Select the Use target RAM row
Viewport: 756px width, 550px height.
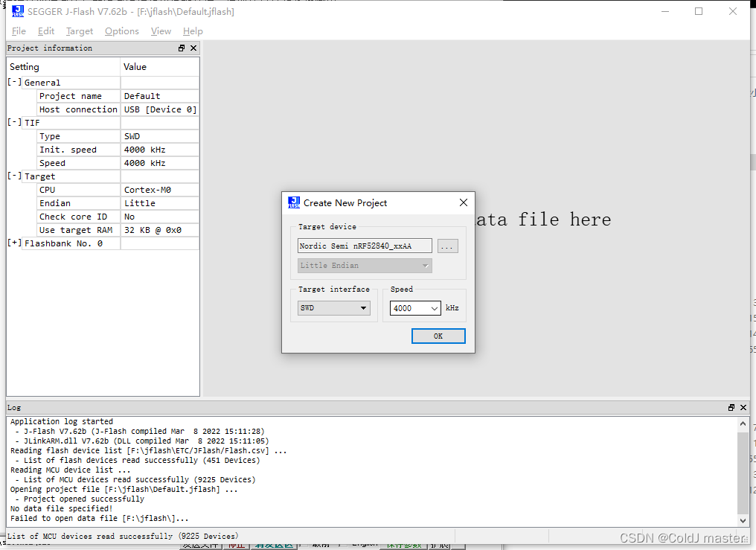pos(118,230)
